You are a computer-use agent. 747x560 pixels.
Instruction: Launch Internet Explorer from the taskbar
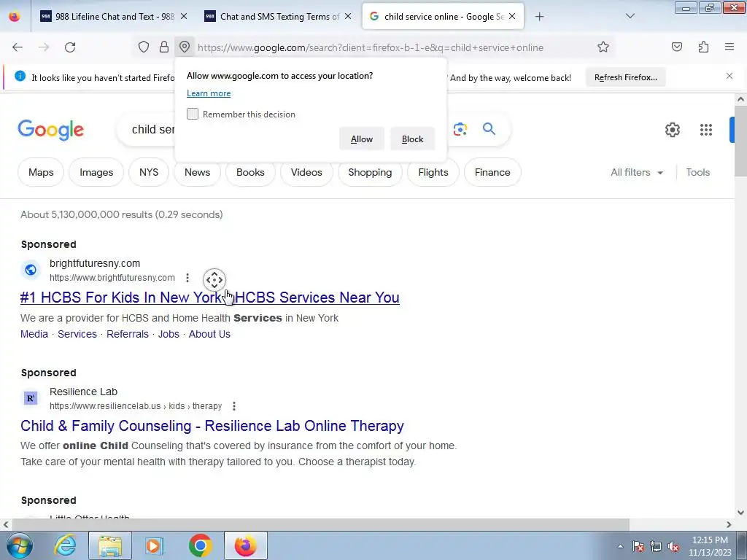click(65, 545)
